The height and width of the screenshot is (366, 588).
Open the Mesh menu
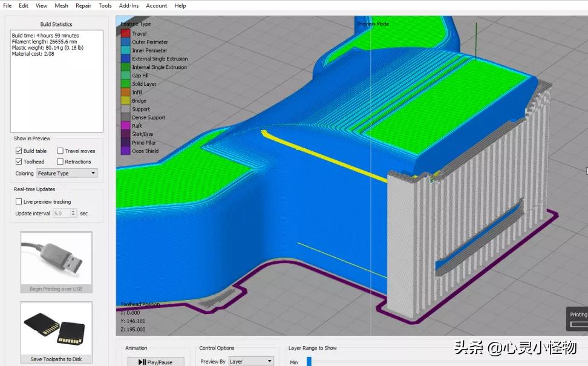[61, 5]
